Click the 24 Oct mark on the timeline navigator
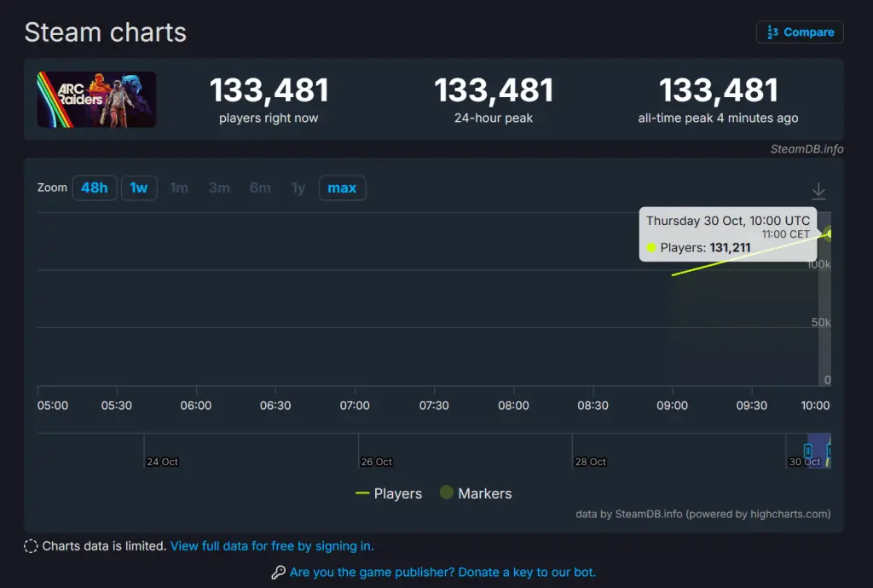 pos(162,461)
